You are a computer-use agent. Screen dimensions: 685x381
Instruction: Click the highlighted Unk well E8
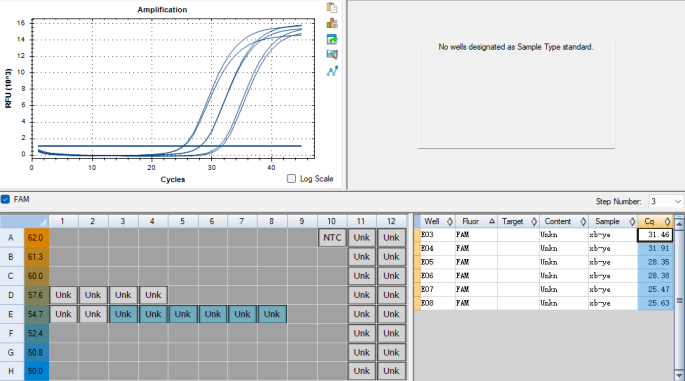point(272,314)
